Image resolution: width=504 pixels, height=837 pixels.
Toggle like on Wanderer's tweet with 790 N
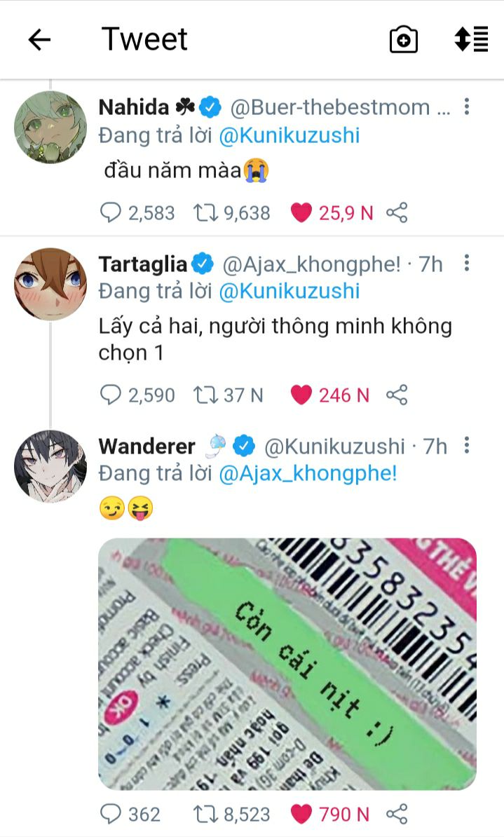coord(301,814)
